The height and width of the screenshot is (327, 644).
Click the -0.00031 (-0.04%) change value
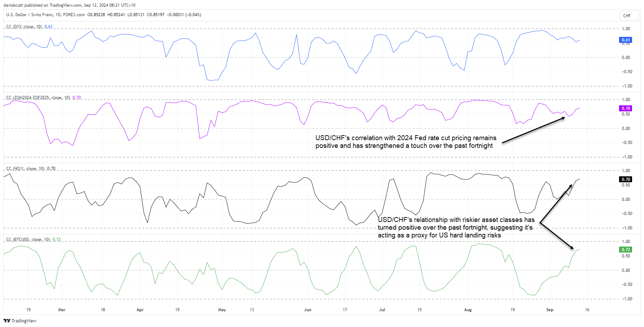pos(184,15)
